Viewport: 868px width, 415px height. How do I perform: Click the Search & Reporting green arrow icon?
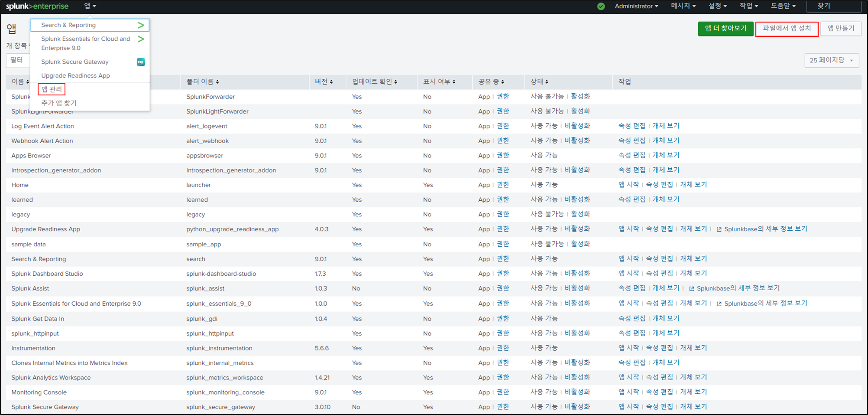[x=141, y=25]
